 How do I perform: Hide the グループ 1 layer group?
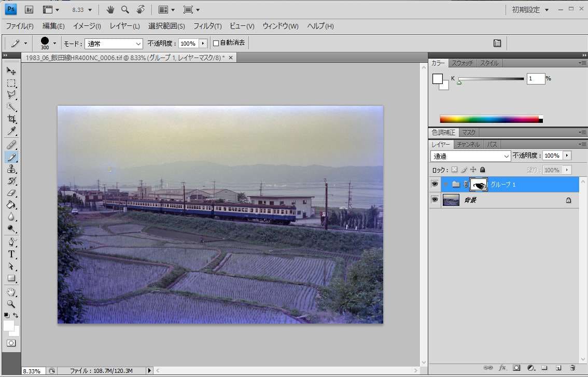(435, 184)
